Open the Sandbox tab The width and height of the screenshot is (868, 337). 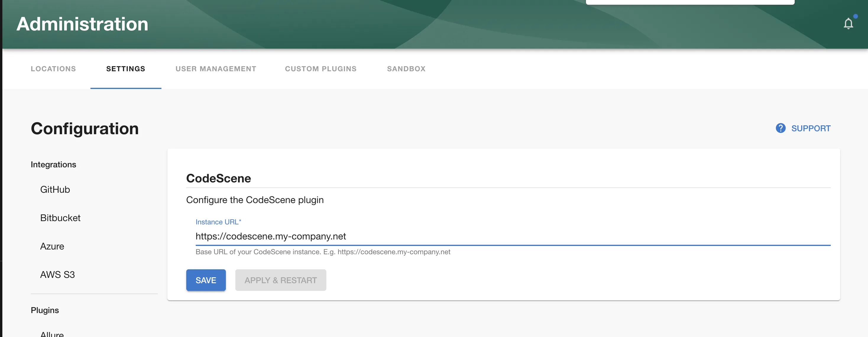tap(406, 69)
